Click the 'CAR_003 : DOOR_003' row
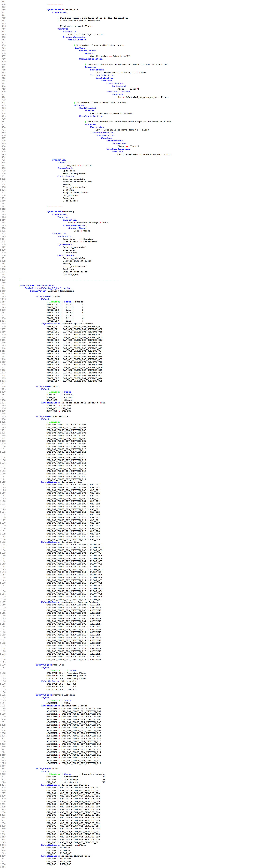253x868 pixels. tap(59, 864)
